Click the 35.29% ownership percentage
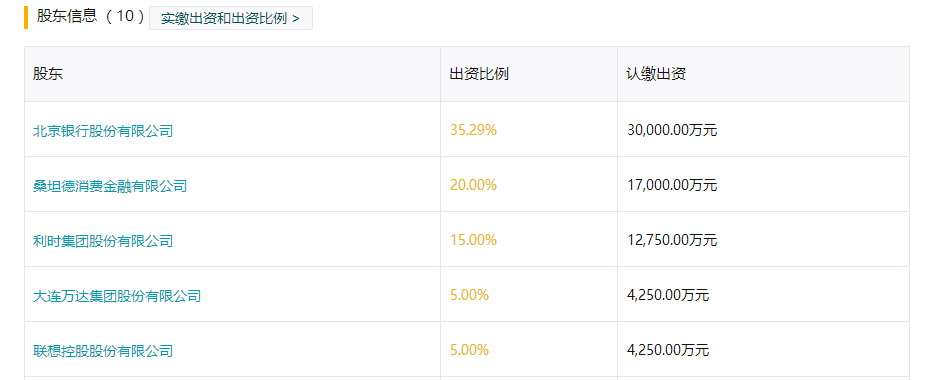This screenshot has height=380, width=938. 473,130
